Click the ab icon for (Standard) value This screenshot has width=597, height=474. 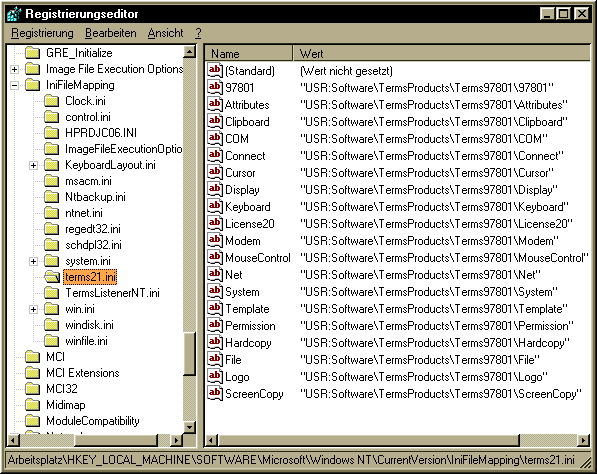[x=215, y=70]
